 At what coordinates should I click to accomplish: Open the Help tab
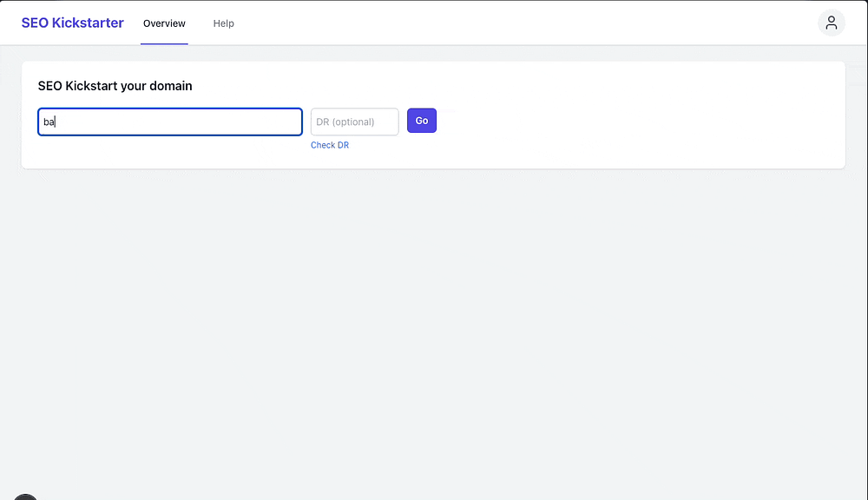(224, 23)
